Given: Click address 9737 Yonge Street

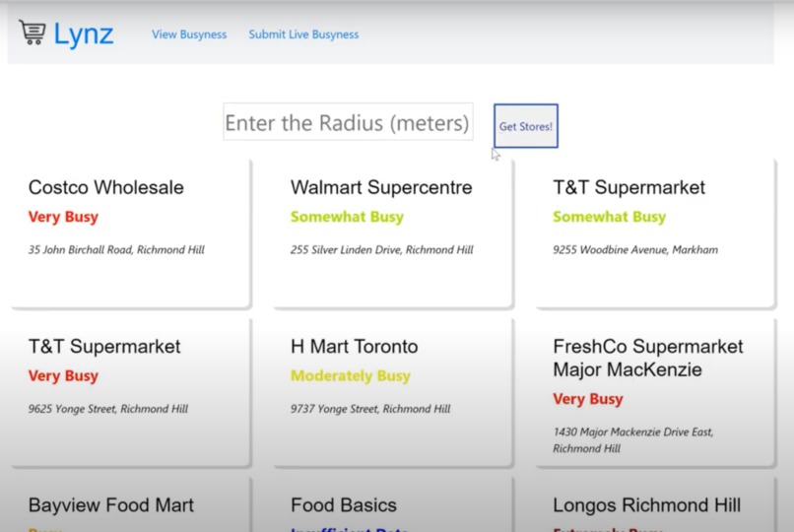Looking at the screenshot, I should pyautogui.click(x=370, y=409).
